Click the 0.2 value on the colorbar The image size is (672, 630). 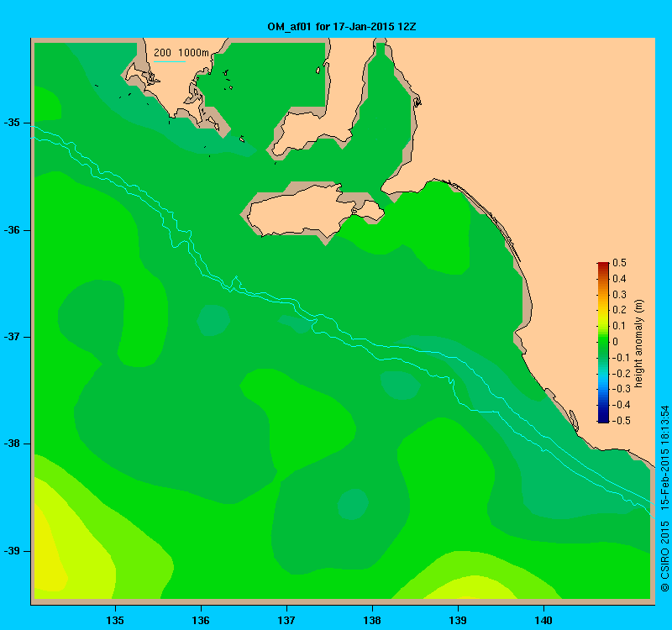click(x=619, y=310)
